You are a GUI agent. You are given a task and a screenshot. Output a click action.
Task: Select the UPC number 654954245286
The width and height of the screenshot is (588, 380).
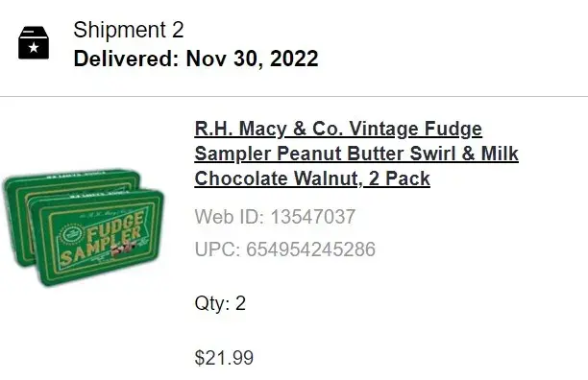click(310, 249)
